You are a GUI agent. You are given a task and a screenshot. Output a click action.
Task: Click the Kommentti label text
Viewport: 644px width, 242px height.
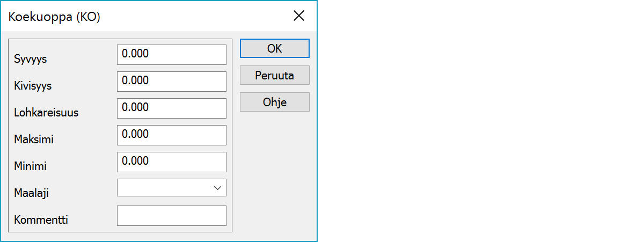(x=41, y=220)
